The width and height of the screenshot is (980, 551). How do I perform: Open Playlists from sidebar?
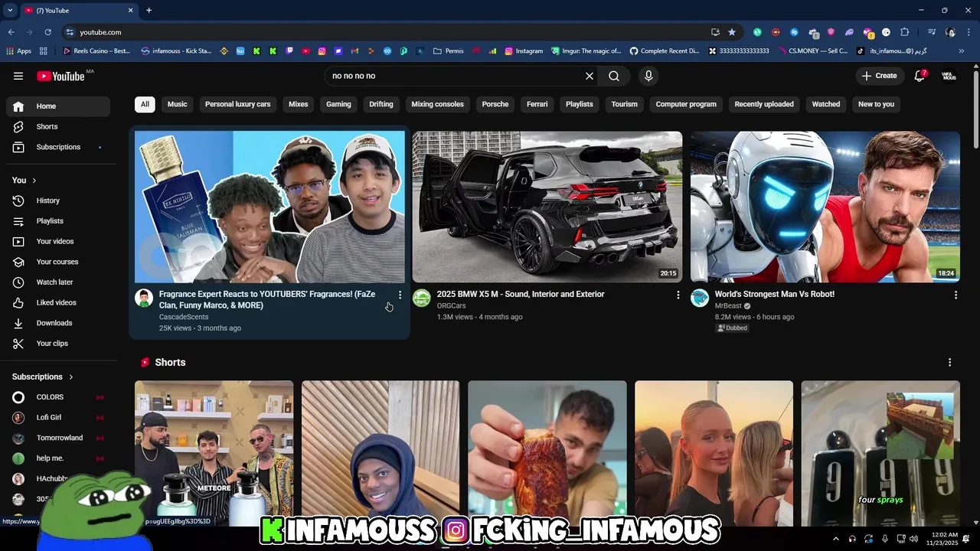57,221
